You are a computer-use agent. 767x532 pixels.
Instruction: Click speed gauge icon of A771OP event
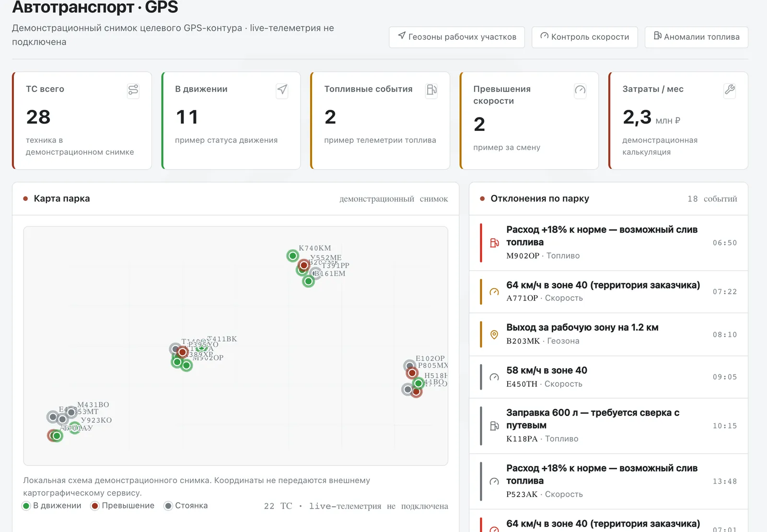point(494,292)
